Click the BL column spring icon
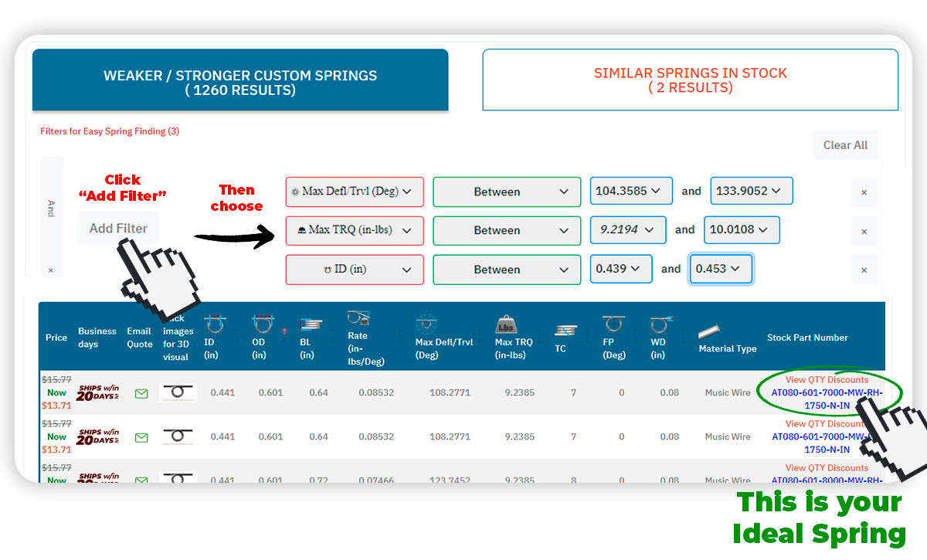This screenshot has height=560, width=927. [x=311, y=324]
